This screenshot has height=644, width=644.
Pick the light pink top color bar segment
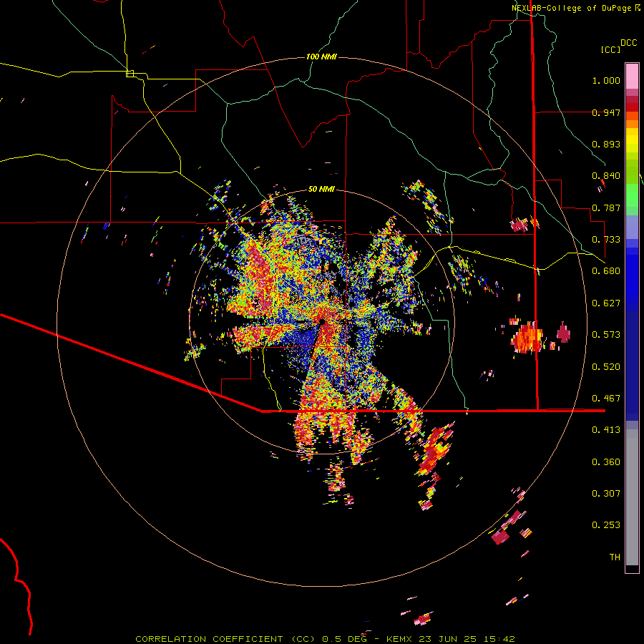632,76
